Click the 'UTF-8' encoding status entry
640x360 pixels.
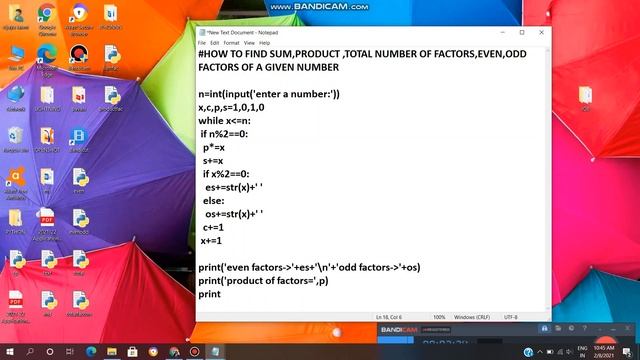pyautogui.click(x=511, y=317)
